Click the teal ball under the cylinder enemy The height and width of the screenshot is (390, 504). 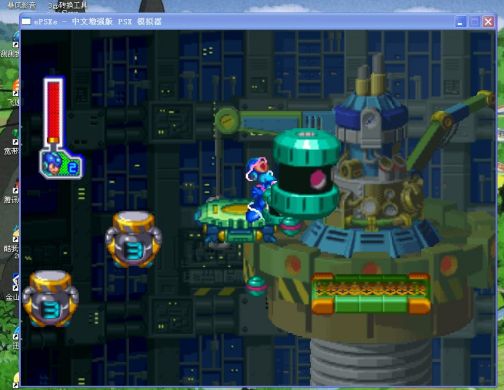click(x=290, y=227)
